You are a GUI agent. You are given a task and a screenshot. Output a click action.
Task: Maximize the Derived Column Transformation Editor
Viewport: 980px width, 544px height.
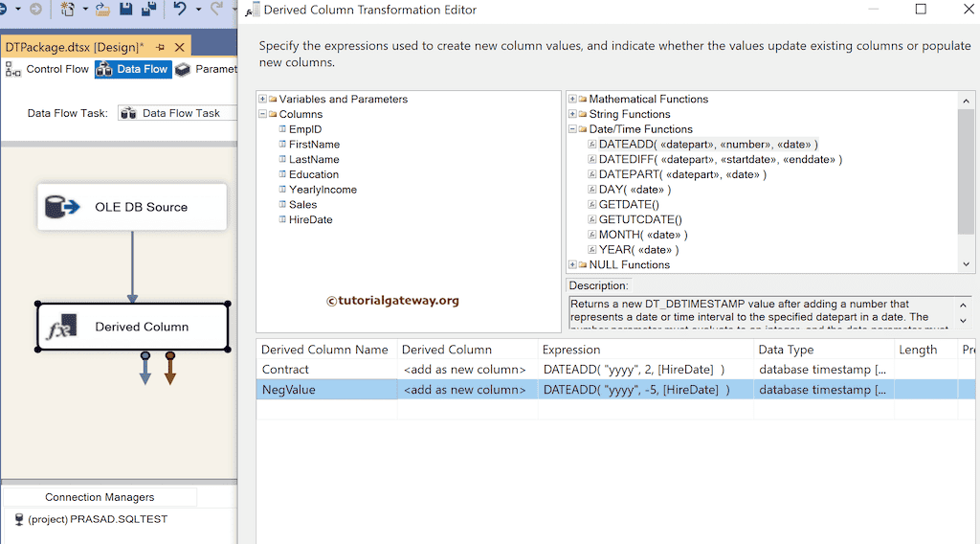click(x=921, y=10)
